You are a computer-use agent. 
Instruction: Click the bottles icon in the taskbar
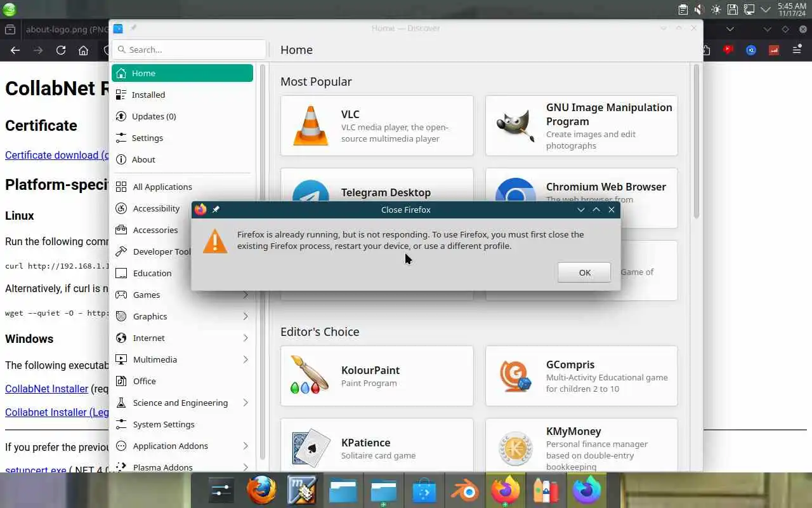(x=546, y=491)
